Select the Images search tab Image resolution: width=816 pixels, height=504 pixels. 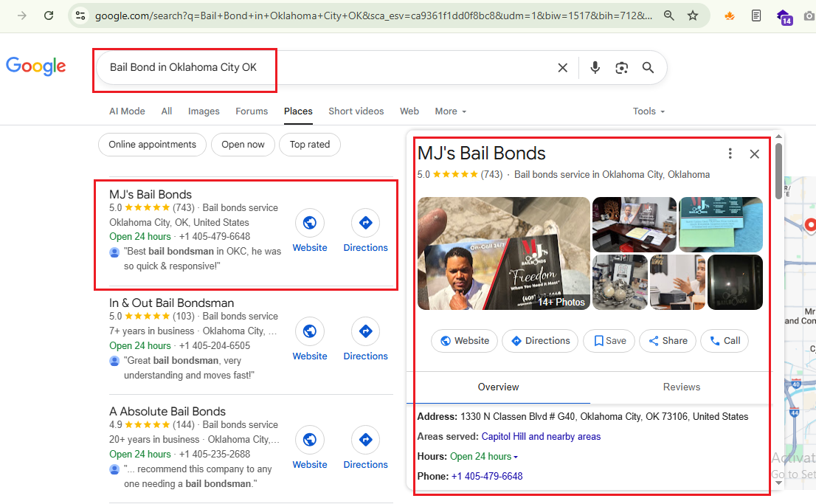point(204,111)
